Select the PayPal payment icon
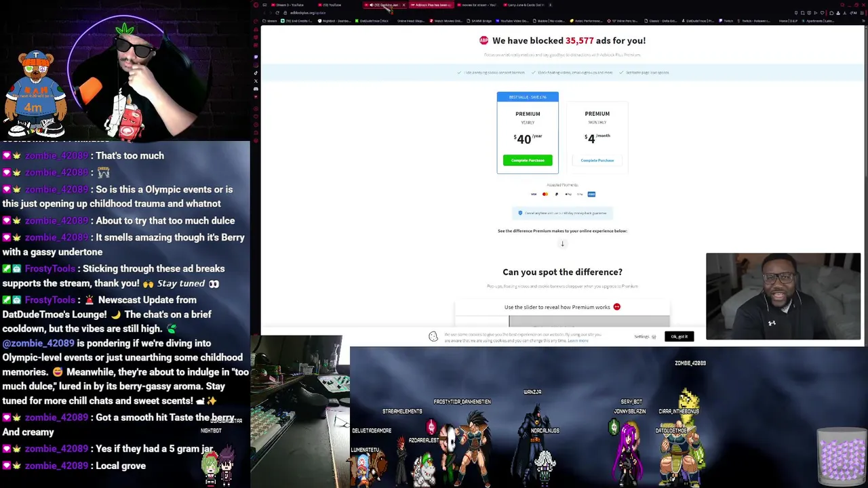Screen dimensions: 868x488 coord(557,195)
